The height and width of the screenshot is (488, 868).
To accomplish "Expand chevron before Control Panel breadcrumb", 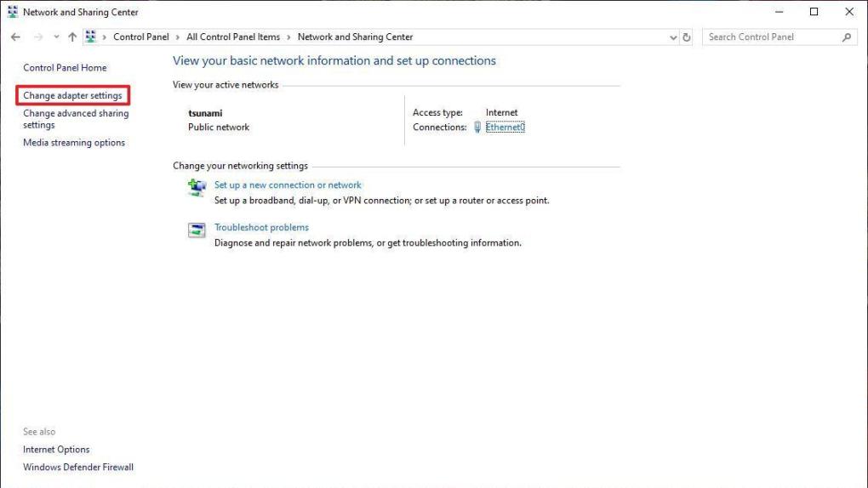I will [x=104, y=37].
